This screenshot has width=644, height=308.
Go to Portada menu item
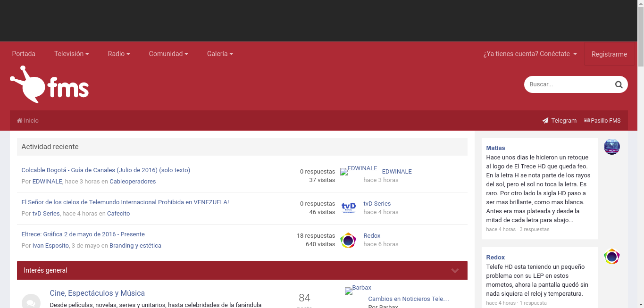tap(24, 54)
